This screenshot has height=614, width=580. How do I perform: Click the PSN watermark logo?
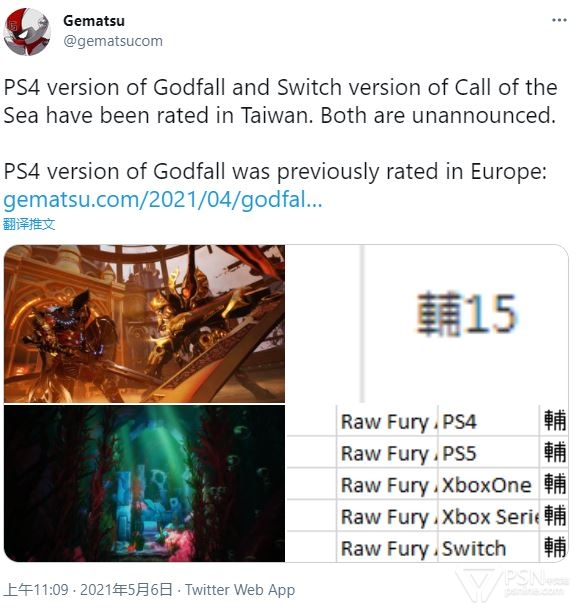point(513,583)
